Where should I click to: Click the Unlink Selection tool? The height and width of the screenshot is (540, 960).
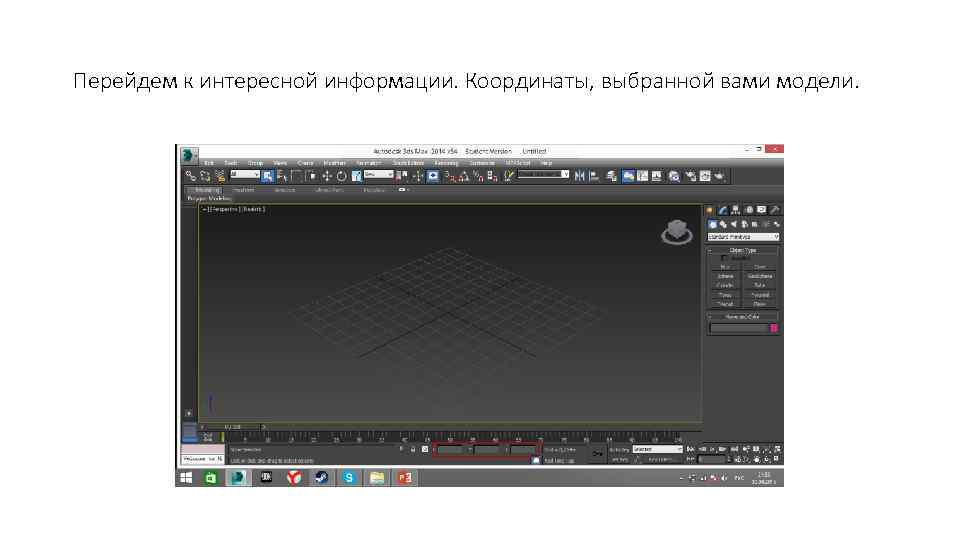click(205, 176)
